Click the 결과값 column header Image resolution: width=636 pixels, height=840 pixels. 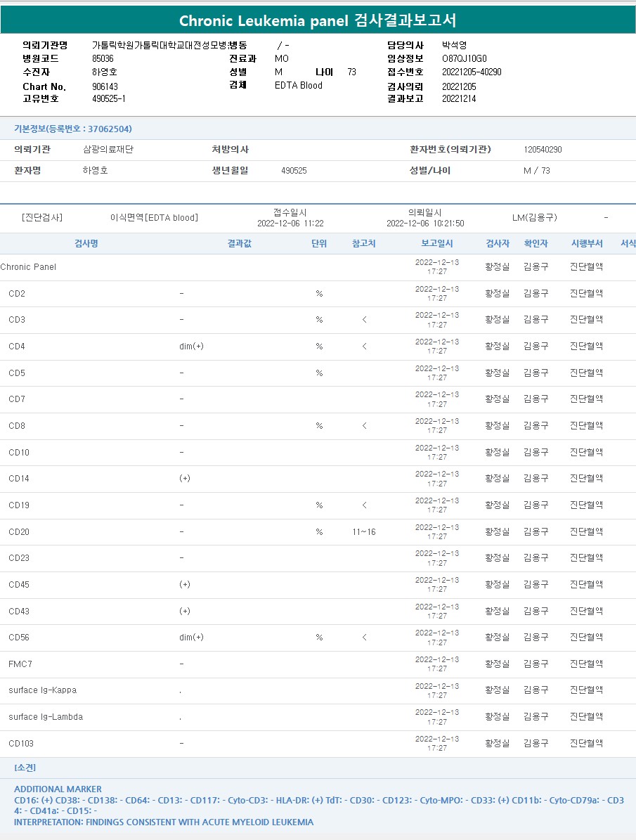pos(239,243)
